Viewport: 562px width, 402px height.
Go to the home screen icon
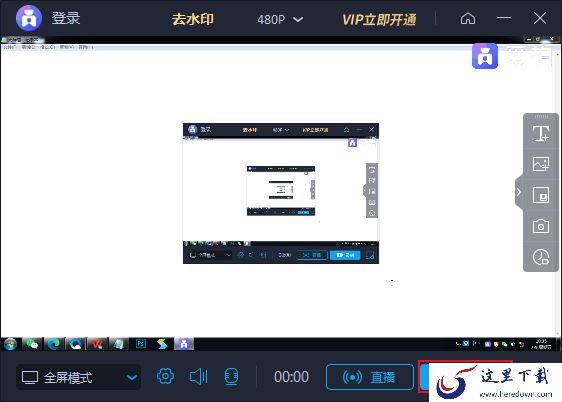tap(468, 18)
